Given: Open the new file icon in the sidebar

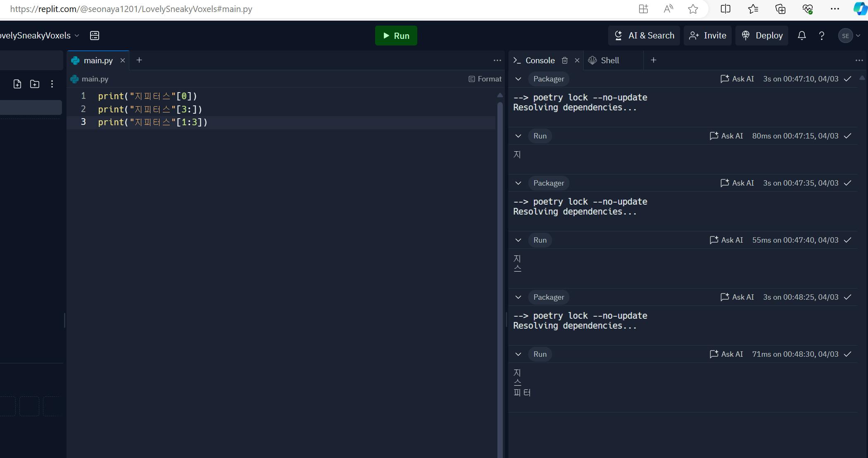Looking at the screenshot, I should pyautogui.click(x=17, y=84).
